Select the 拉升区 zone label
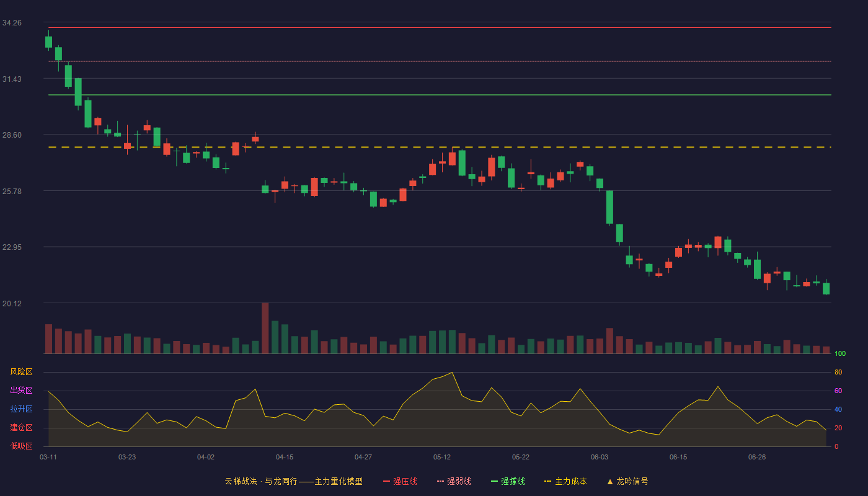 click(21, 409)
